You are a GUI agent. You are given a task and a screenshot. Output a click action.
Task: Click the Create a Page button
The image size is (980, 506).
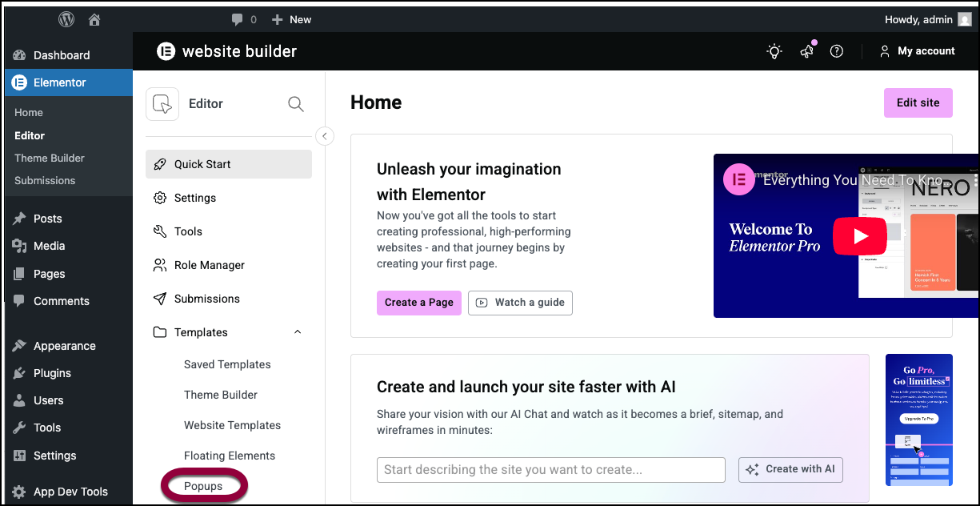coord(418,303)
